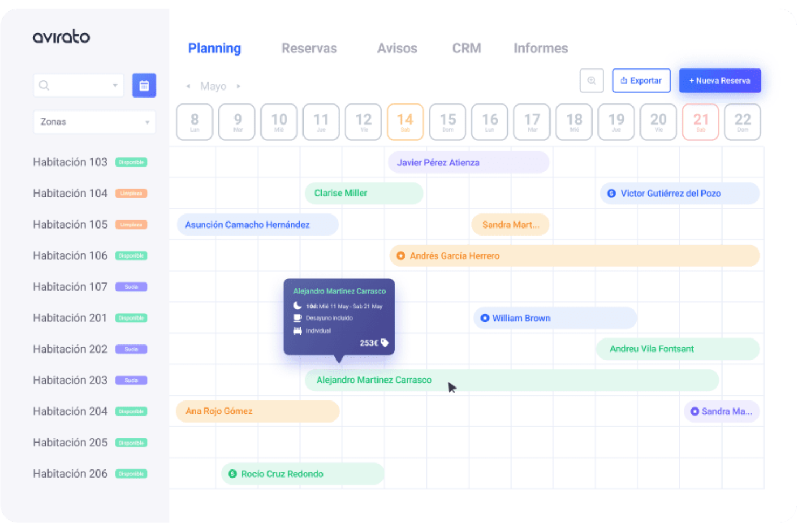Open Alejandro Martinez Carrasco reservation bar
The image size is (798, 532).
click(512, 380)
